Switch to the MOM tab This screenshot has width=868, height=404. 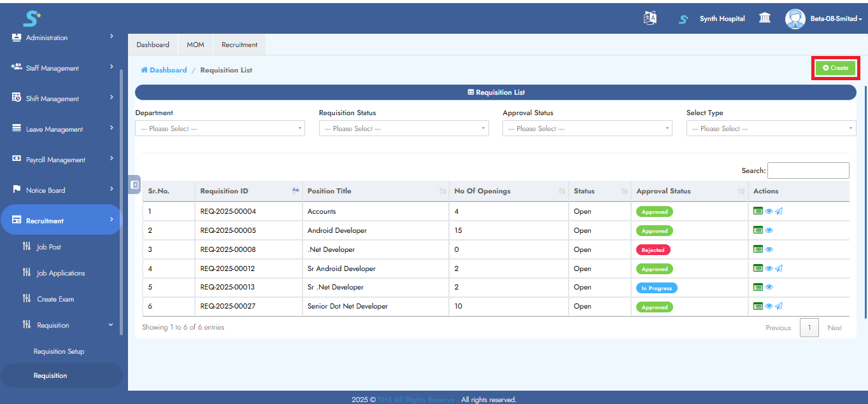(x=195, y=45)
